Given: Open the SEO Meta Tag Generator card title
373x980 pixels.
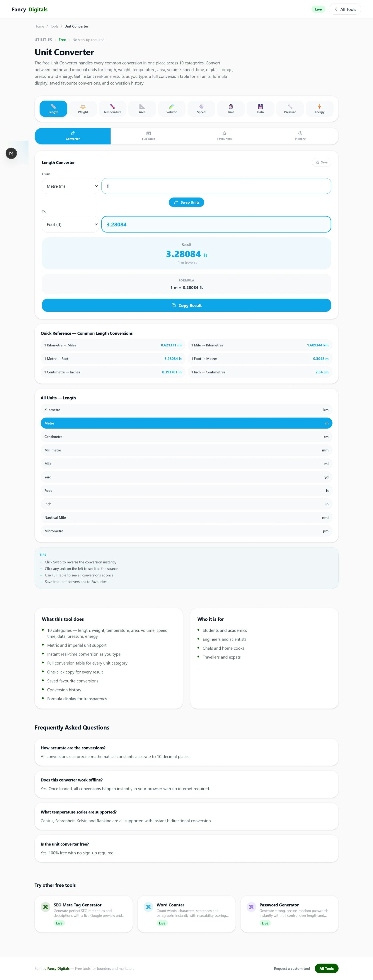Looking at the screenshot, I should point(78,905).
